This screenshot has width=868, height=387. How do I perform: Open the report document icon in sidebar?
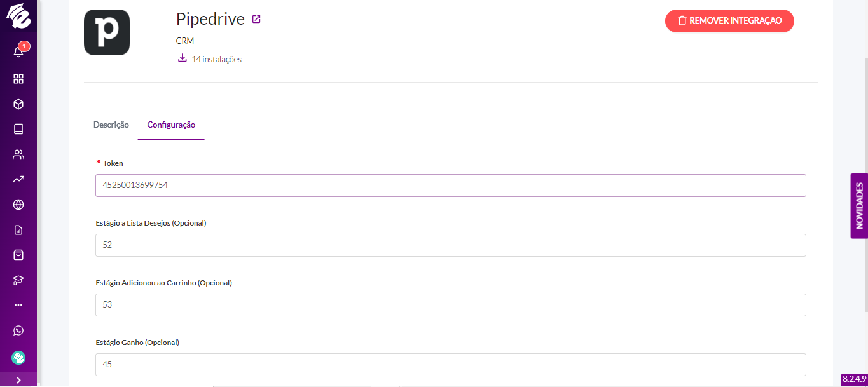pos(18,230)
